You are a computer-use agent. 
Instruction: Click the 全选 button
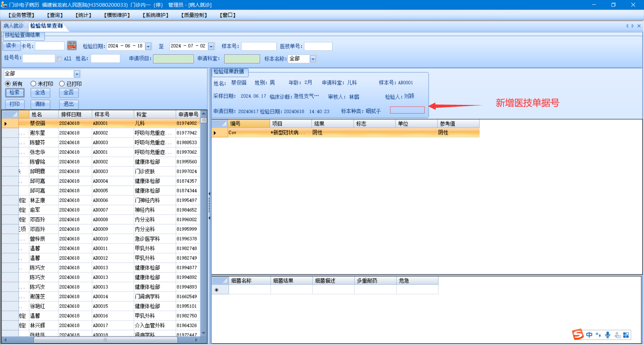pos(40,92)
